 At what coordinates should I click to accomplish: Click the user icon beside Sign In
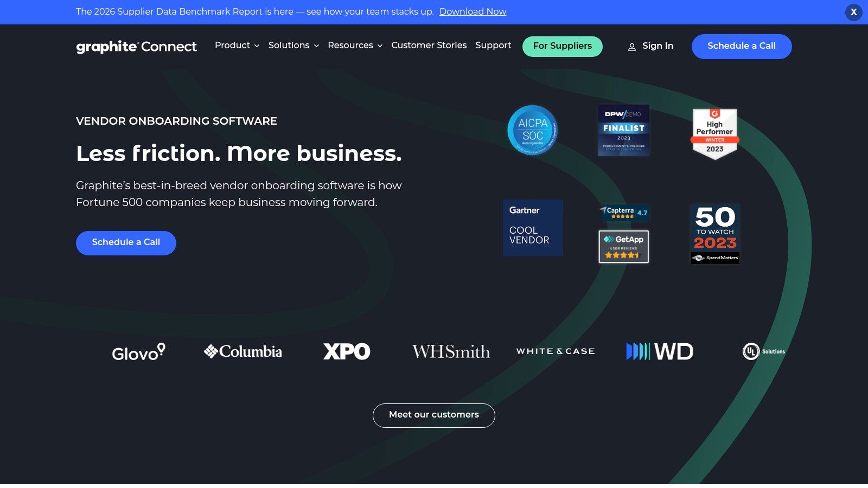pos(632,47)
